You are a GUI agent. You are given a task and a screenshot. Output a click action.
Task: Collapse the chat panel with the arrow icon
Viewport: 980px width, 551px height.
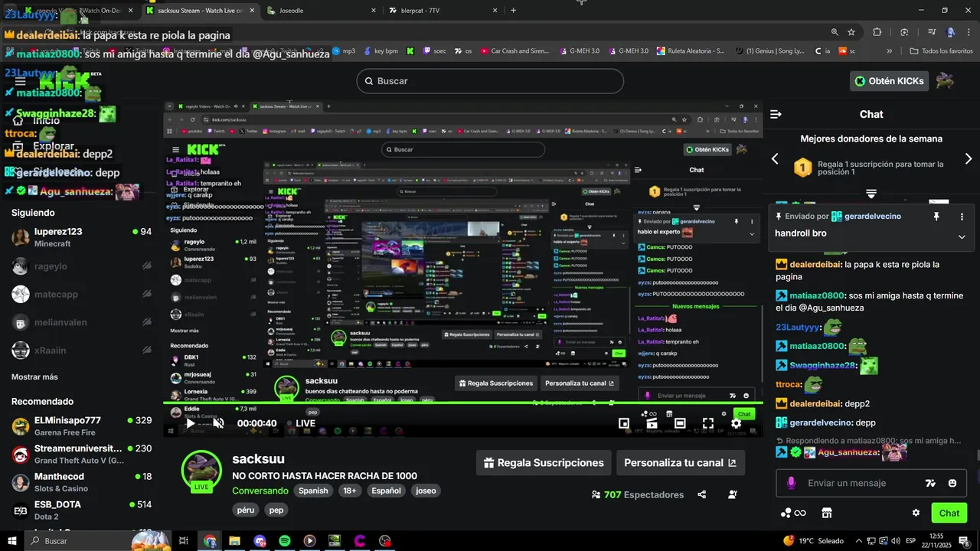coord(776,114)
